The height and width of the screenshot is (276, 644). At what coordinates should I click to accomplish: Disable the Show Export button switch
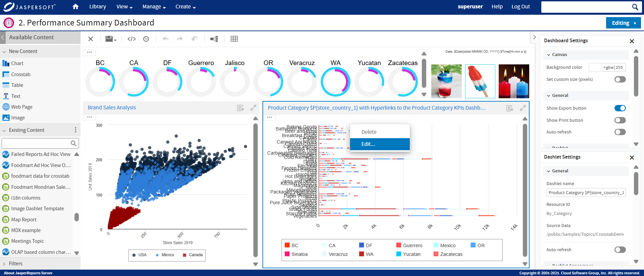click(x=620, y=108)
